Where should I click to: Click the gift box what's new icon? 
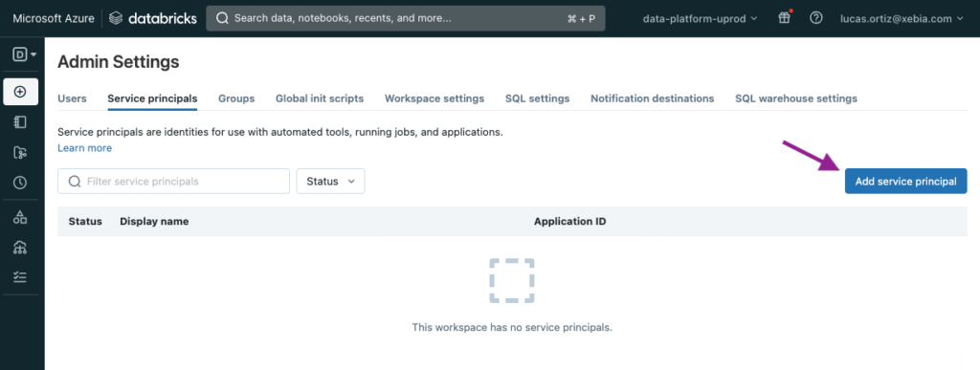pos(785,18)
